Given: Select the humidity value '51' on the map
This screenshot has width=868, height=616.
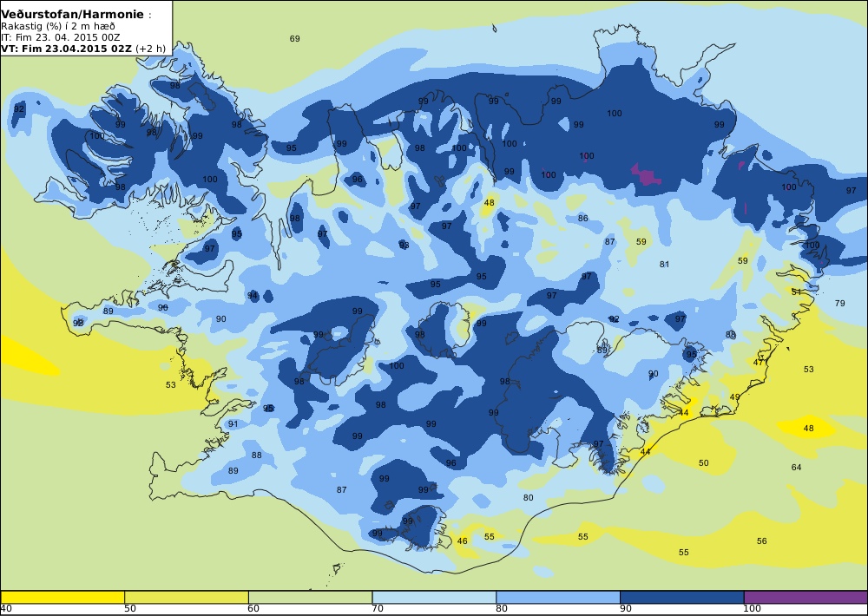Looking at the screenshot, I should [796, 292].
